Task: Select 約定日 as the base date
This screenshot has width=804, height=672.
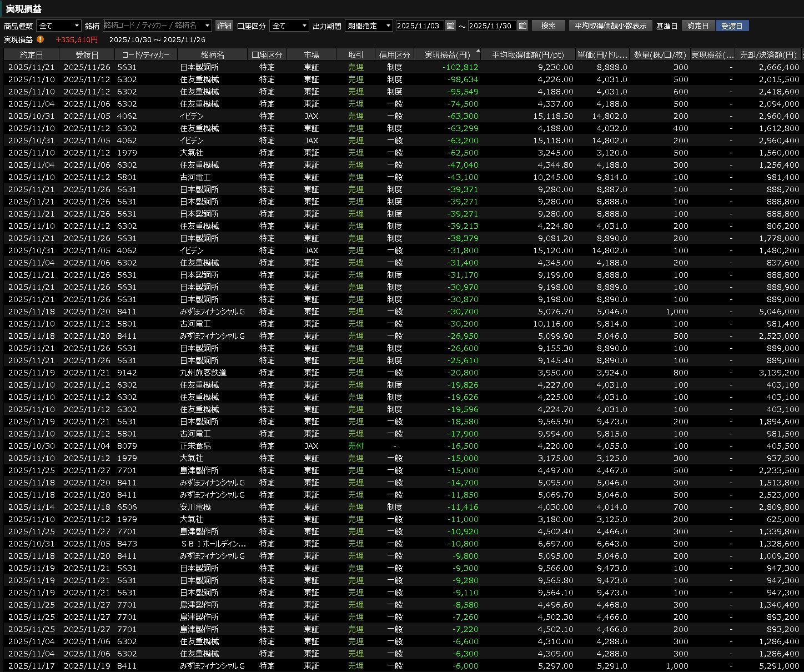Action: [698, 26]
